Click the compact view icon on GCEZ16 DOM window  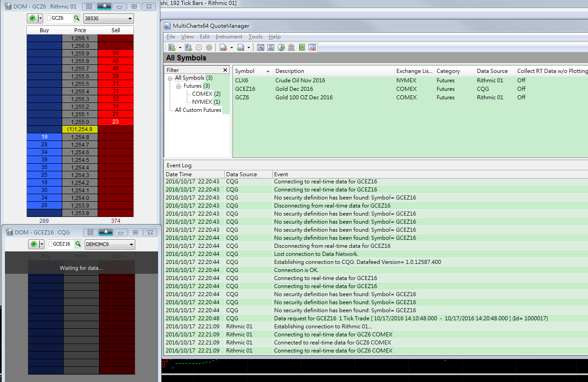90,232
